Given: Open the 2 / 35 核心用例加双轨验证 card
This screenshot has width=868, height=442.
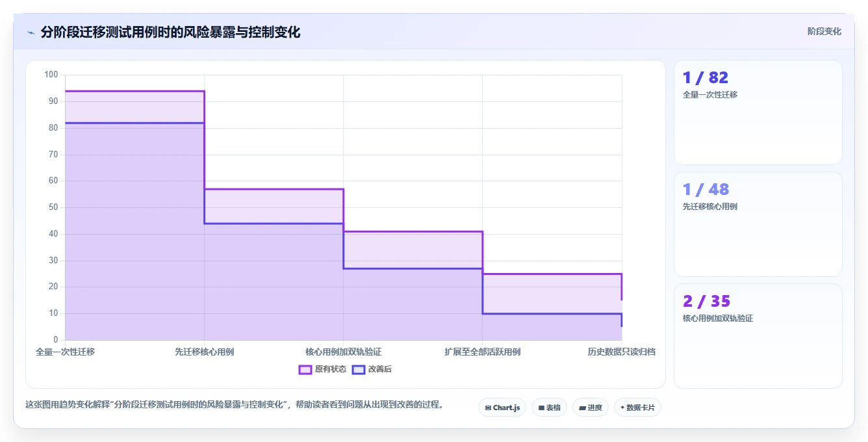Looking at the screenshot, I should 758,336.
